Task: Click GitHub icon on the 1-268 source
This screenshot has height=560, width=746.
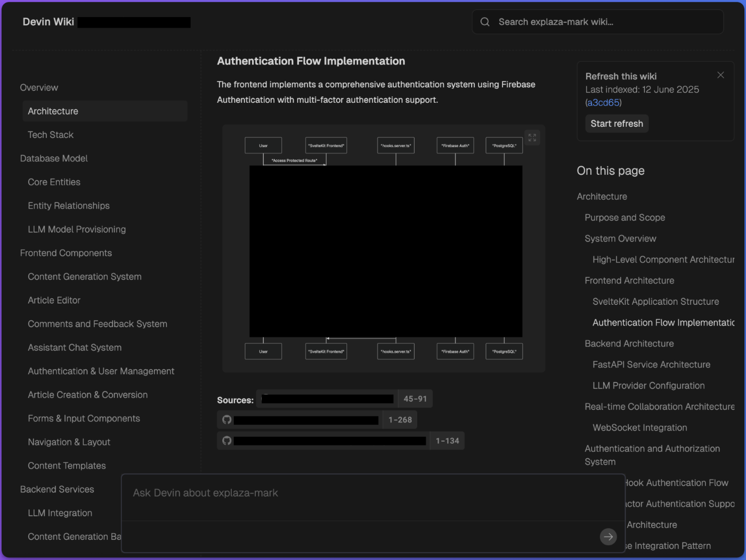Action: tap(227, 420)
